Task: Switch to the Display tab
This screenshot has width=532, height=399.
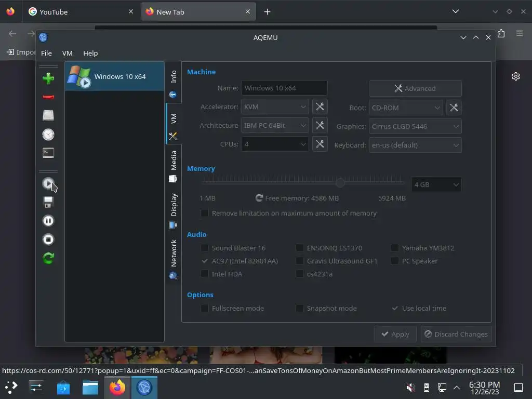Action: [174, 210]
